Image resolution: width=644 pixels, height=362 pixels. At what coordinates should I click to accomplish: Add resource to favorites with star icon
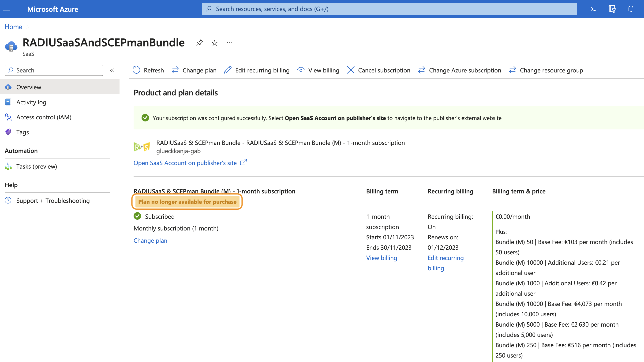pyautogui.click(x=214, y=43)
